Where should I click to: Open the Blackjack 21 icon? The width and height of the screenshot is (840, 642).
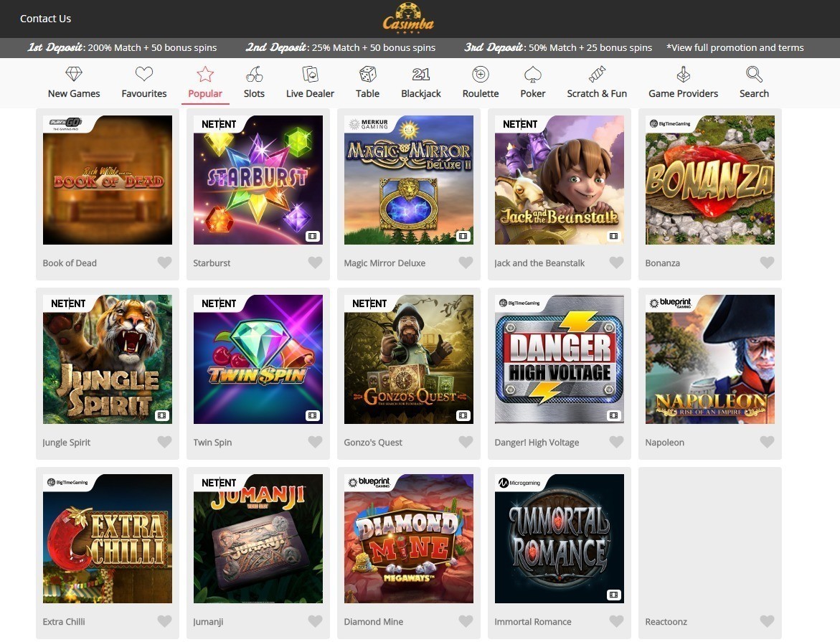(421, 74)
